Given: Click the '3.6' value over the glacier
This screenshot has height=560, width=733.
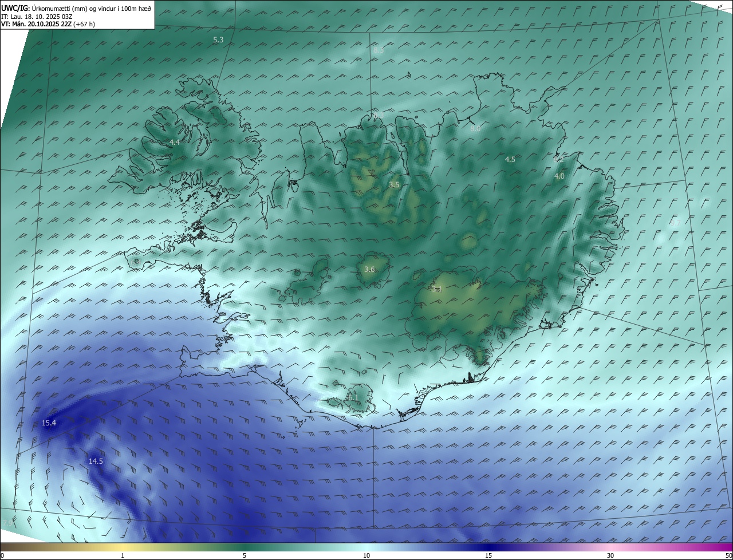Looking at the screenshot, I should point(369,269).
